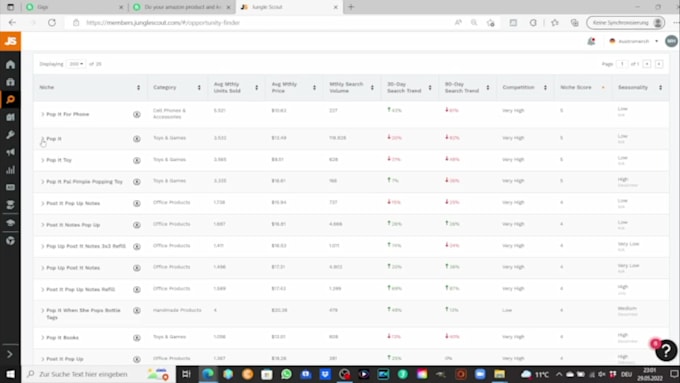680x383 pixels.
Task: Click the Jungle Scout JS logo
Action: 10,41
